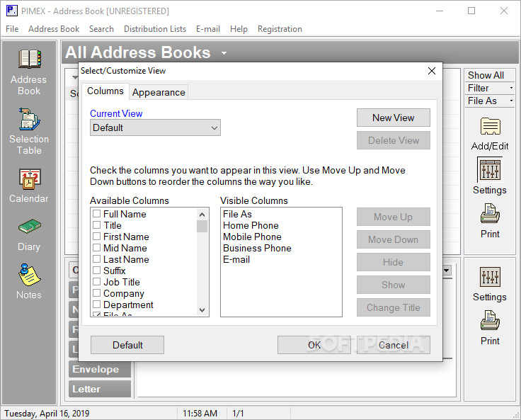The width and height of the screenshot is (521, 420).
Task: Check the Suffix column checkbox
Action: (x=96, y=270)
